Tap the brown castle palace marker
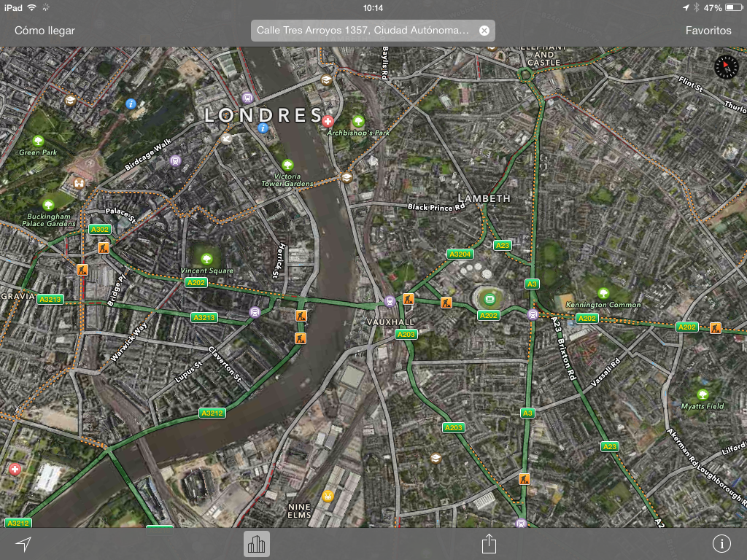Image resolution: width=747 pixels, height=560 pixels. point(79,183)
